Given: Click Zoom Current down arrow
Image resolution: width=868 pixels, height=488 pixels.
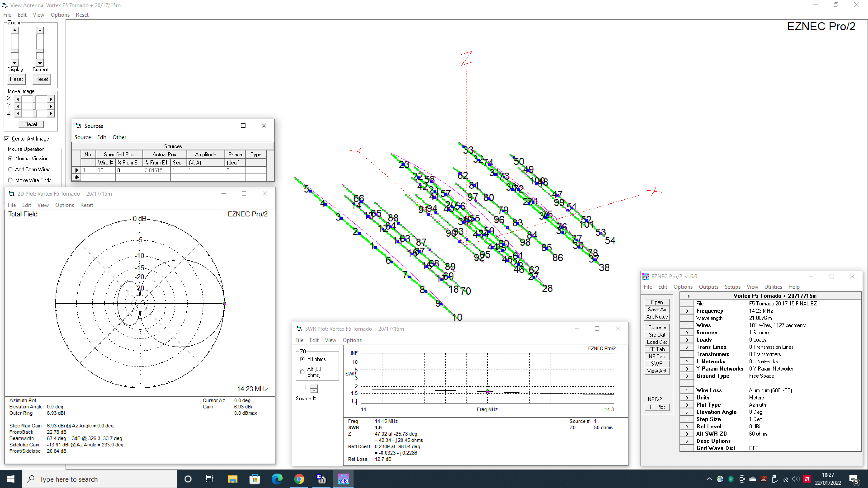Looking at the screenshot, I should [40, 63].
